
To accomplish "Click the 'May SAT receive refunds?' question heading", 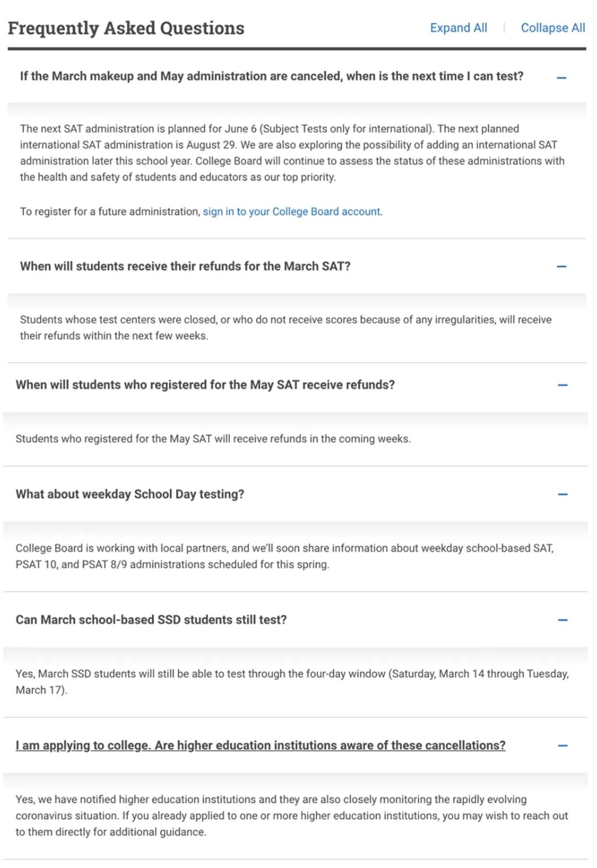I will pos(205,385).
